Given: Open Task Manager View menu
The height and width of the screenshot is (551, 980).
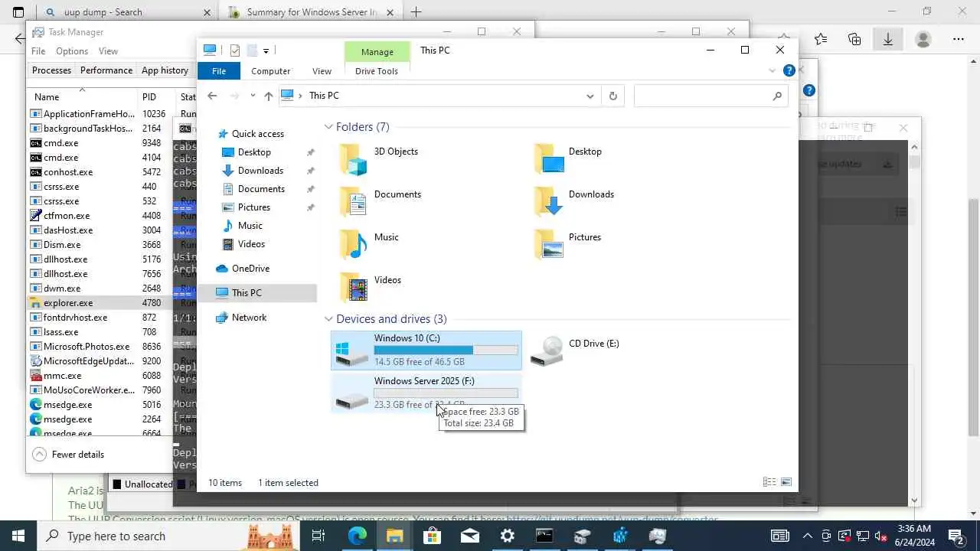Looking at the screenshot, I should coord(108,51).
